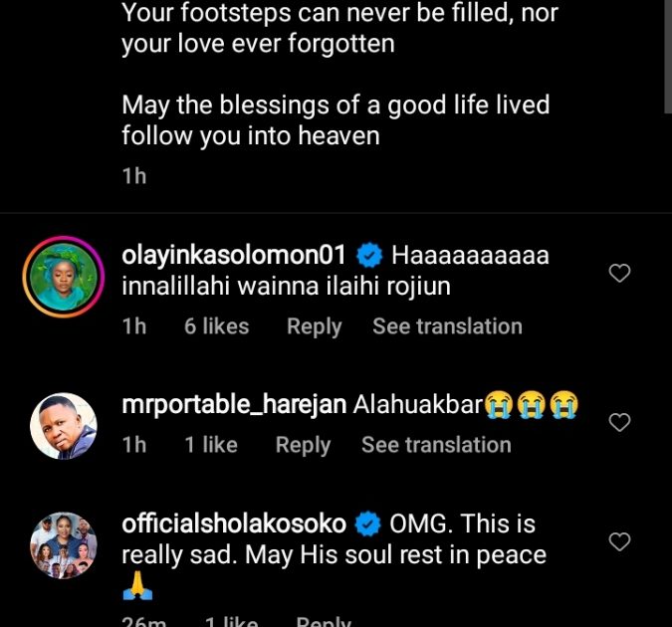Reply to mrportable_harejan's Alahuakbar comment
Viewport: 672px width, 627px height.
coord(303,445)
